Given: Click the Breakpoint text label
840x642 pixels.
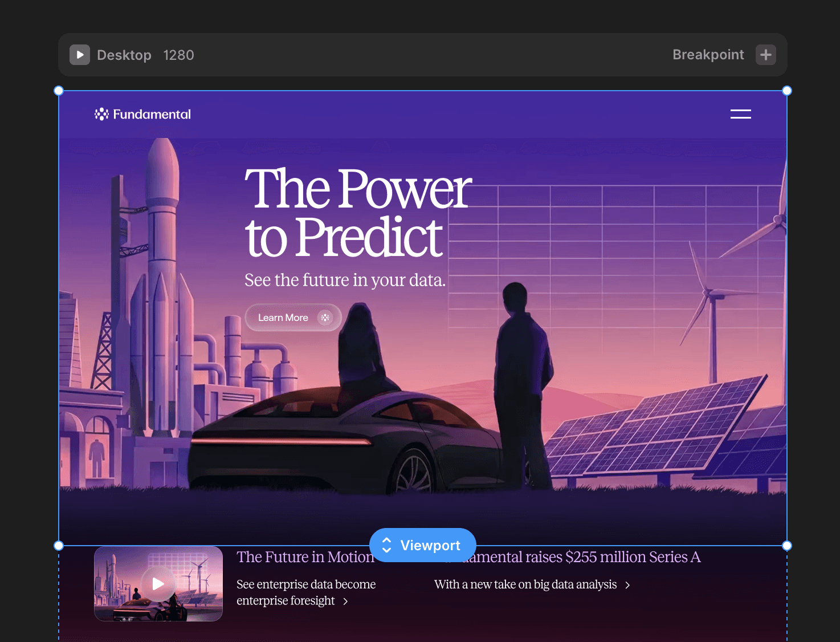Looking at the screenshot, I should pyautogui.click(x=708, y=55).
